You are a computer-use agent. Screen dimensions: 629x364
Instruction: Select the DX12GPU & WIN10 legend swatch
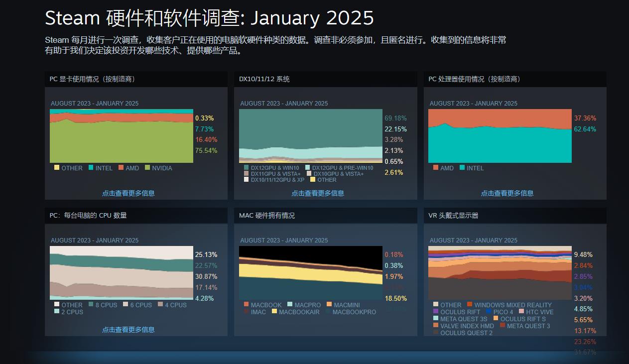(246, 168)
